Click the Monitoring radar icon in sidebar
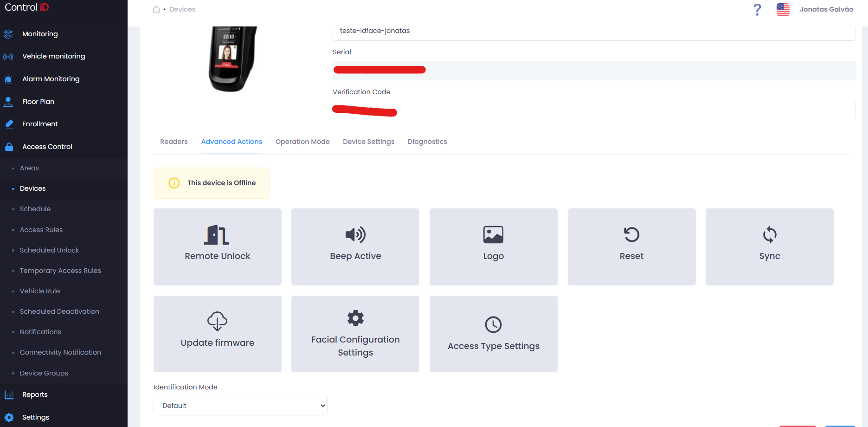Viewport: 868px width, 427px height. click(x=8, y=34)
